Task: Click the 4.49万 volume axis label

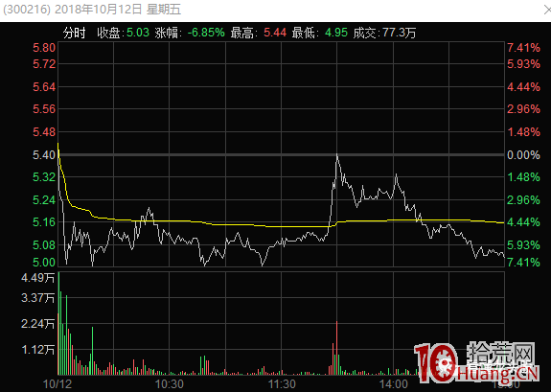Action: tap(38, 278)
